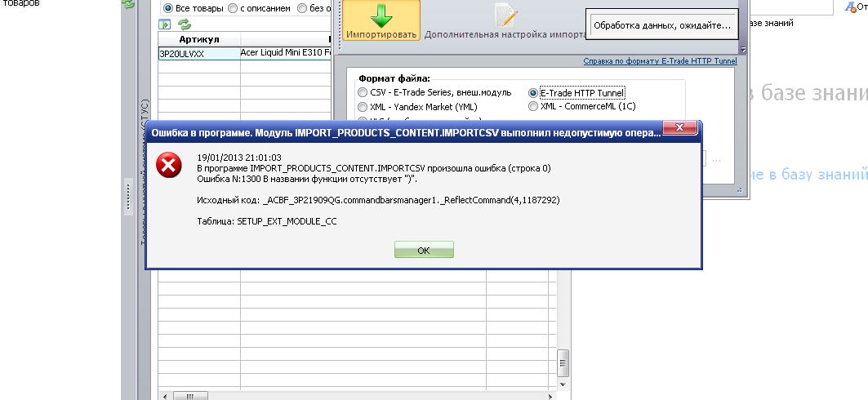Screen dimensions: 868x400
Task: Click the resize grip of import panel
Action: [740, 189]
